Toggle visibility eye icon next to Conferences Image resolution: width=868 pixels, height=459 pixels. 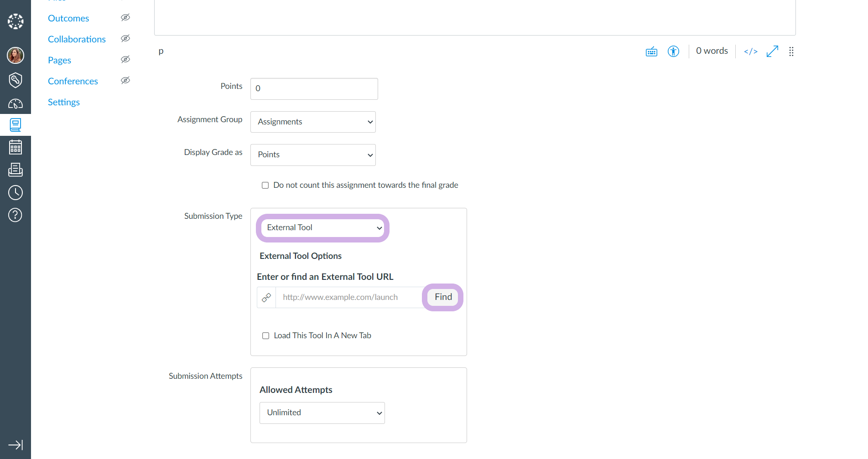coord(125,80)
